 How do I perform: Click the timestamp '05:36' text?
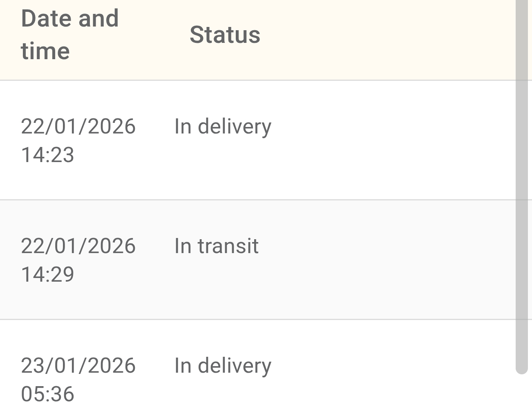[x=47, y=394]
